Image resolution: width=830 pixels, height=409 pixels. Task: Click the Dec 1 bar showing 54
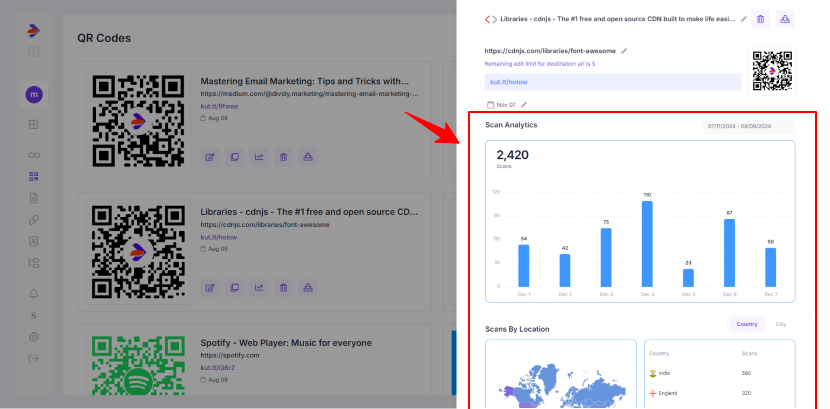[524, 266]
